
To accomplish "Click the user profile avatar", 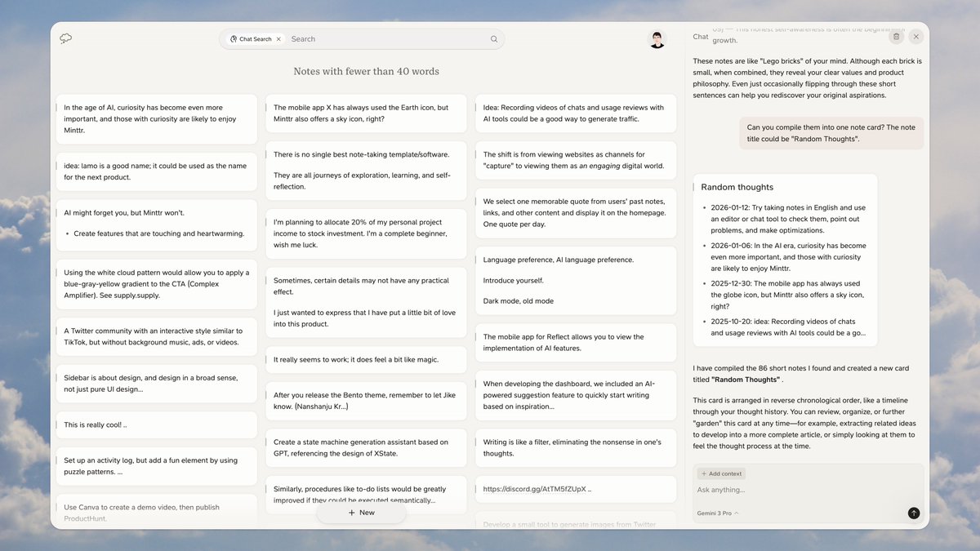I will 657,38.
